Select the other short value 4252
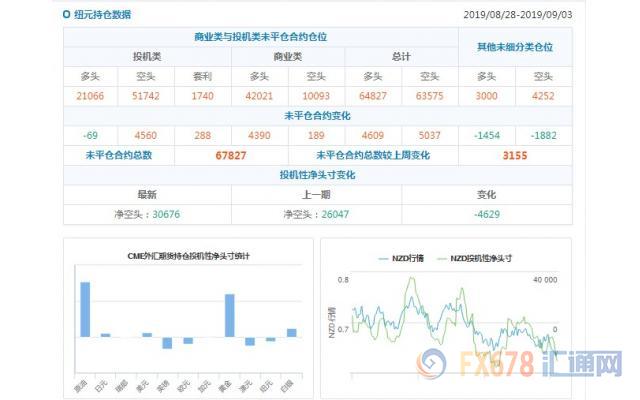Image resolution: width=640 pixels, height=400 pixels. (x=543, y=96)
